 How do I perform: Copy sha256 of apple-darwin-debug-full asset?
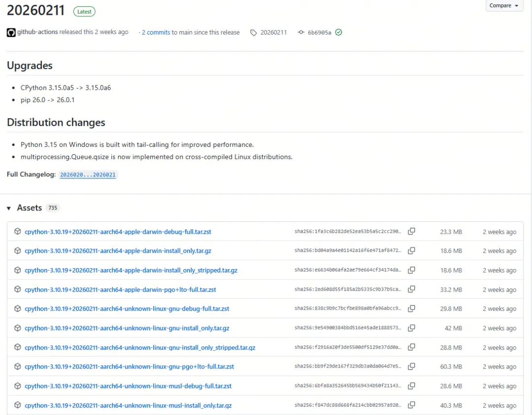click(411, 231)
